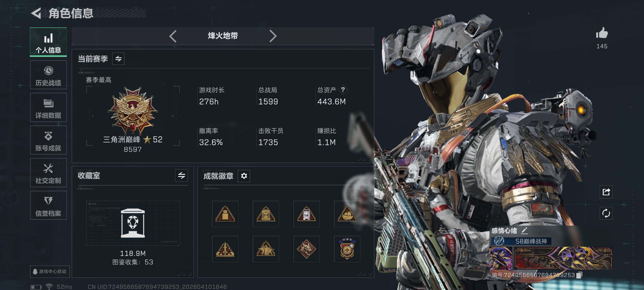Click the 游戏中心启动 button
Image resolution: width=644 pixels, height=290 pixels.
(x=50, y=271)
